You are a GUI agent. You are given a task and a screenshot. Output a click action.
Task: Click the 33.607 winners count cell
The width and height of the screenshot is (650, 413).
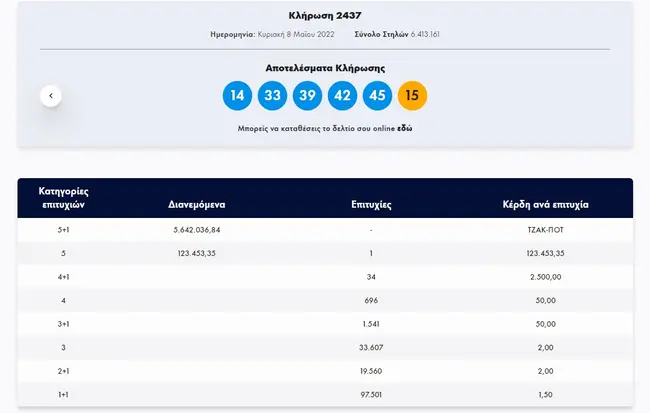coord(370,346)
